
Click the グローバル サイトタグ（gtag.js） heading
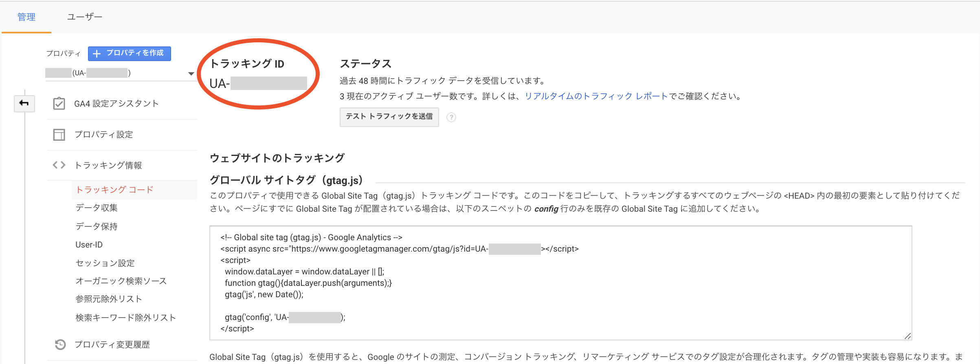(286, 180)
